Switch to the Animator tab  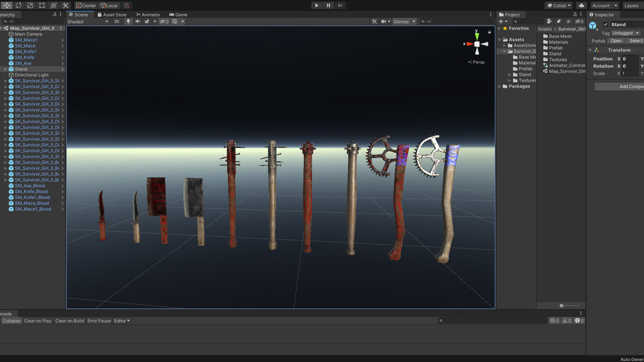(x=148, y=14)
